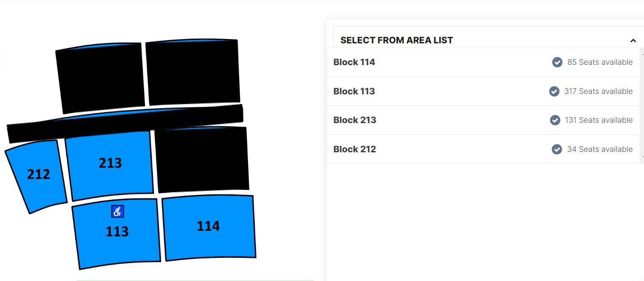Select Block 114 from the area list
The width and height of the screenshot is (644, 281).
tap(483, 62)
